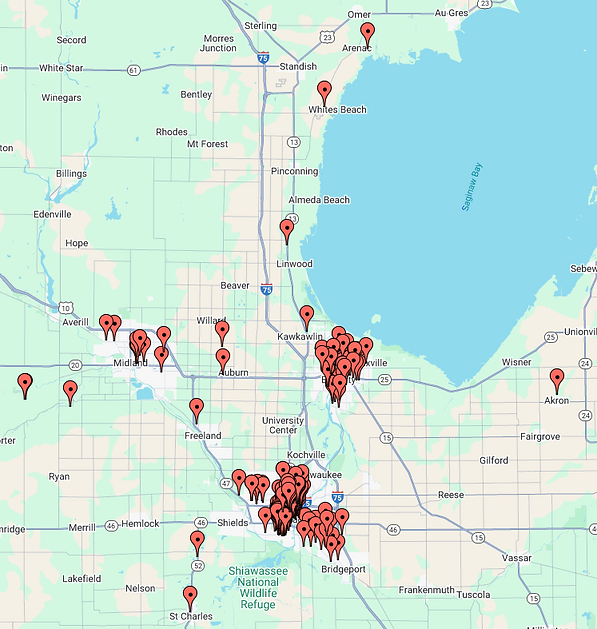
Task: Select the pin on route 52 south of Shields
Action: coord(197,543)
